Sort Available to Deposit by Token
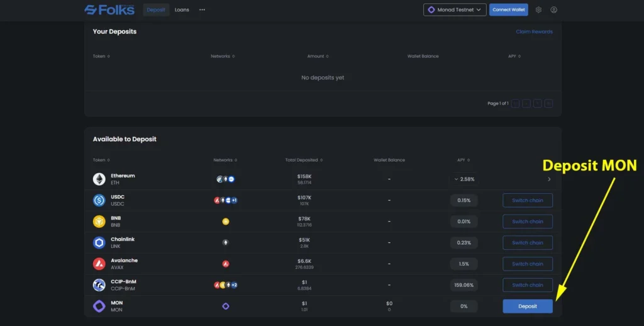644x326 pixels. [x=101, y=160]
